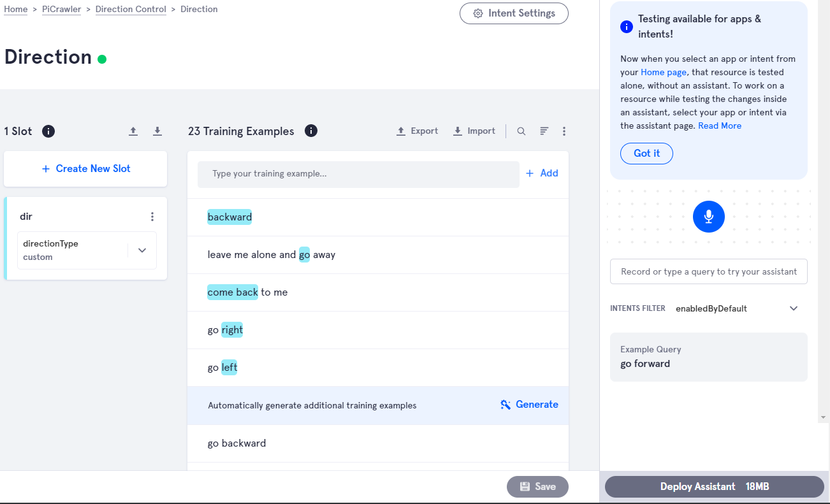Select the 'backward' training example
Image resolution: width=830 pixels, height=504 pixels.
378,217
